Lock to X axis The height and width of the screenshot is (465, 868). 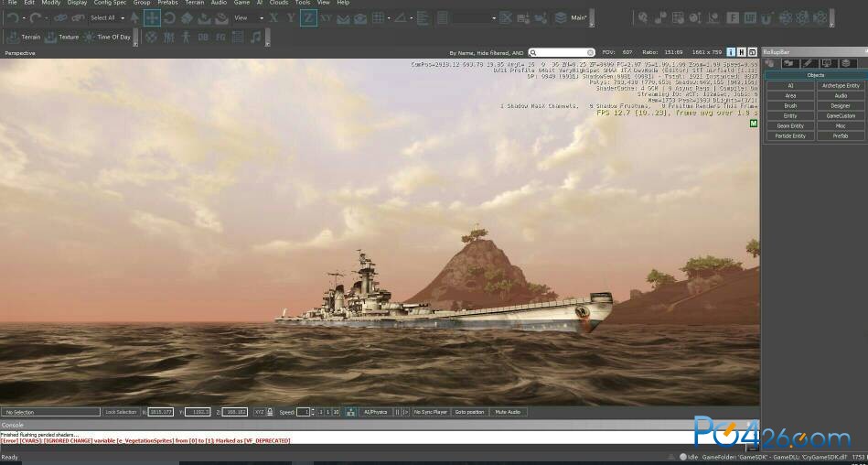[x=273, y=17]
